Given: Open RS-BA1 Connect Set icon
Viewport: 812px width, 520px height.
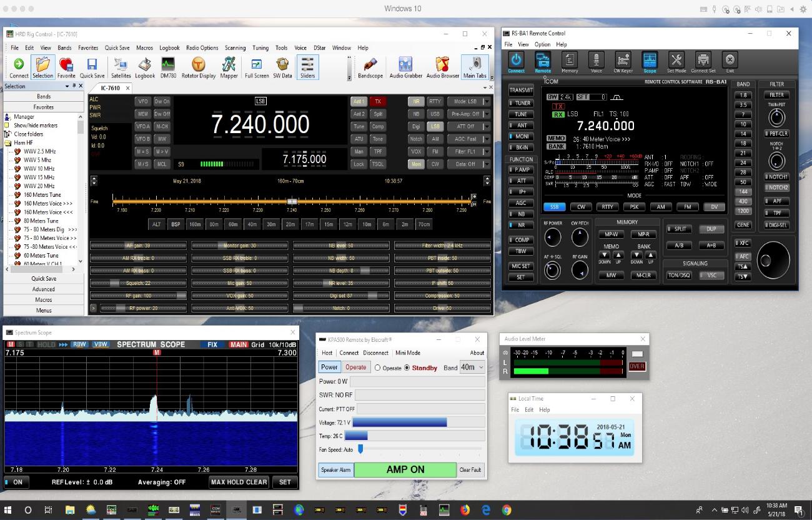Looking at the screenshot, I should 703,62.
